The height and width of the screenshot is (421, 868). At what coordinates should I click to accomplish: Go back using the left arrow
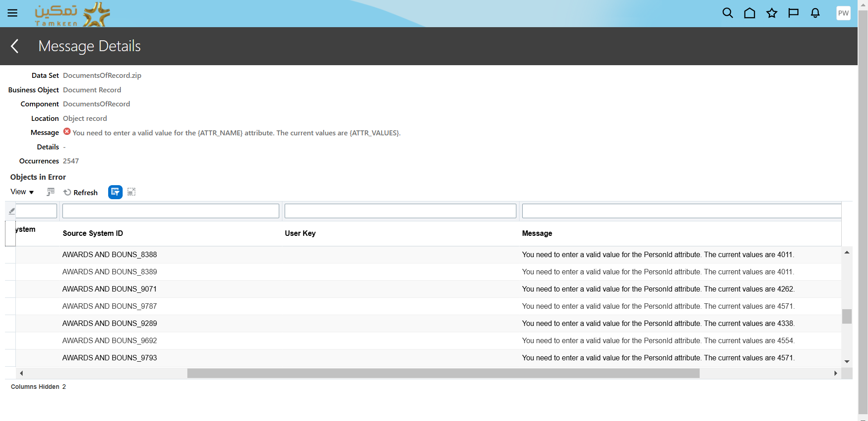(x=14, y=46)
